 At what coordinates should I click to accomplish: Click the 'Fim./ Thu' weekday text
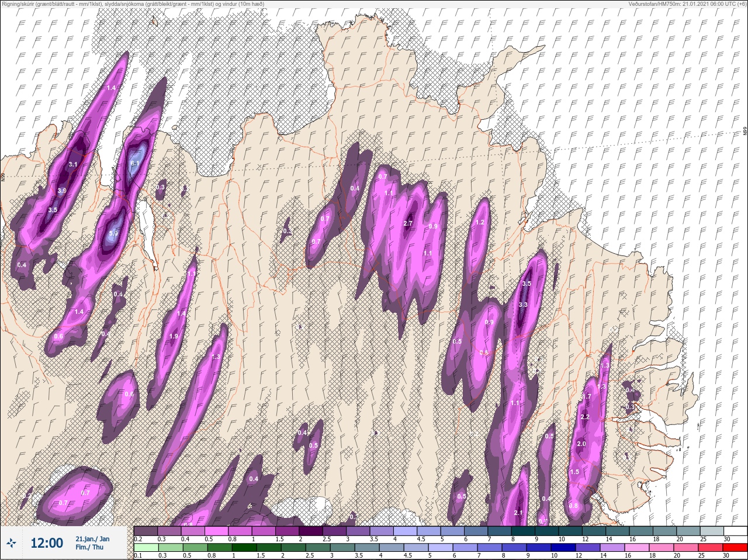88,547
